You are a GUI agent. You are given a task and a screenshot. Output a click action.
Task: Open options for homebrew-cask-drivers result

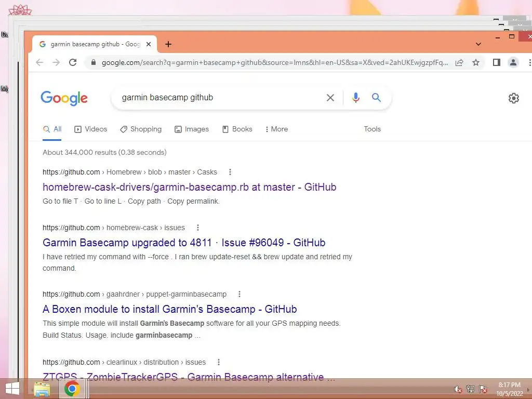coord(230,172)
